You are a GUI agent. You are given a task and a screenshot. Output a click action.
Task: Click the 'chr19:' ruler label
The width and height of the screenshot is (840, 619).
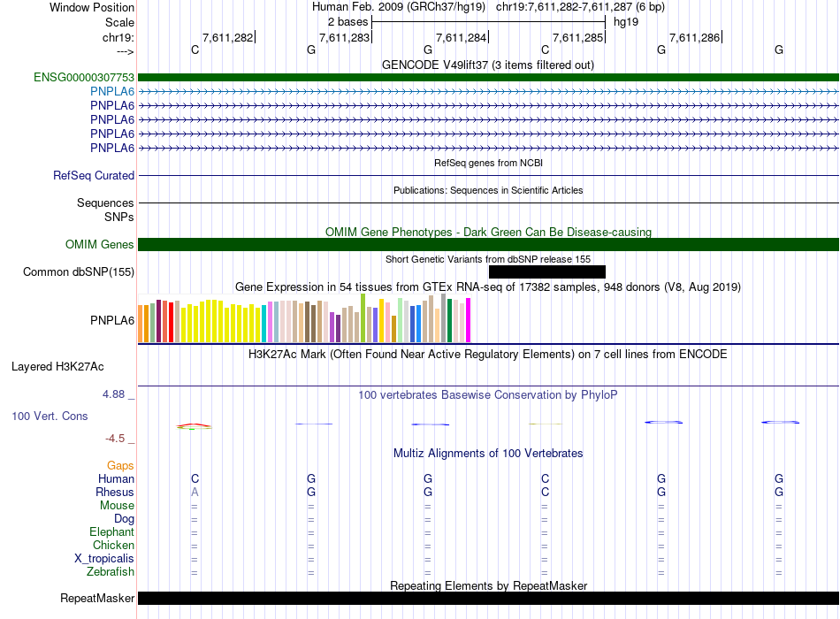pos(118,37)
